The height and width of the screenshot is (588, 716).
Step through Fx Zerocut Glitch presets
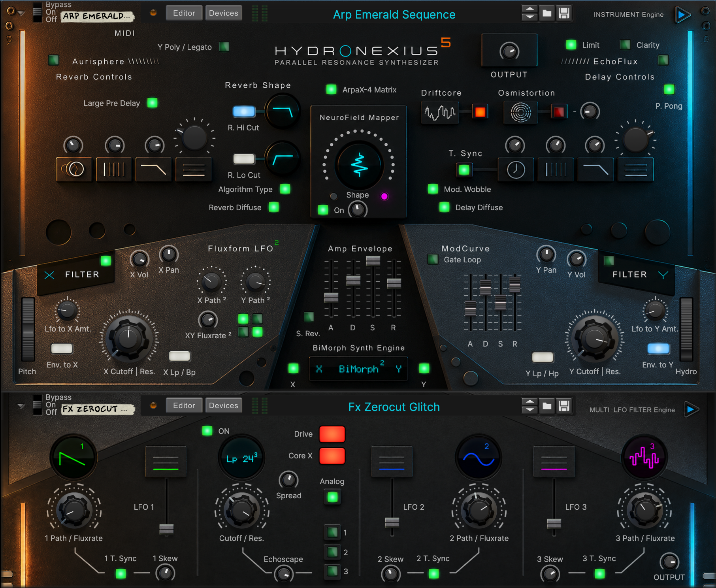pyautogui.click(x=529, y=405)
